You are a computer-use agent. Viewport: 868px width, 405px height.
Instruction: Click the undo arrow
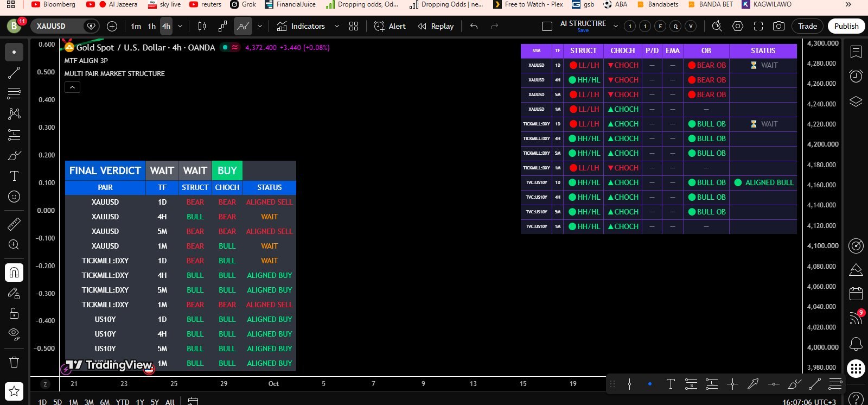coord(474,26)
